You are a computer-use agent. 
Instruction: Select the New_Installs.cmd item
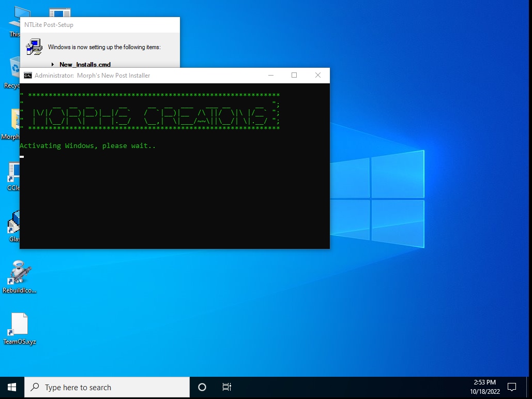pyautogui.click(x=85, y=65)
